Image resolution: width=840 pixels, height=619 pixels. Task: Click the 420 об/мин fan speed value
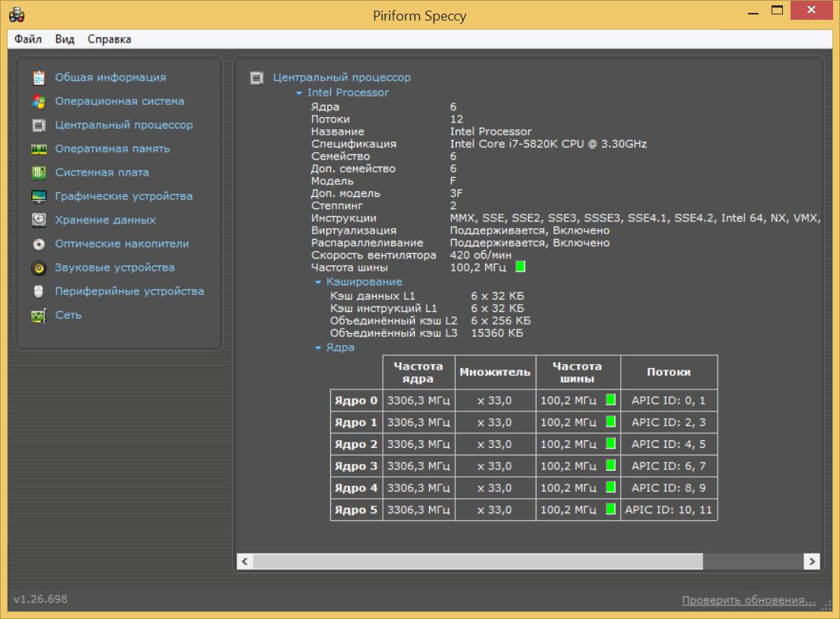pos(481,256)
